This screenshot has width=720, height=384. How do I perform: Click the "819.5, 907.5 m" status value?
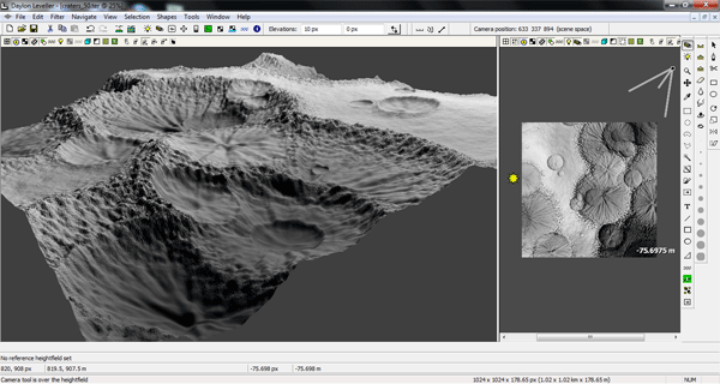tap(67, 369)
